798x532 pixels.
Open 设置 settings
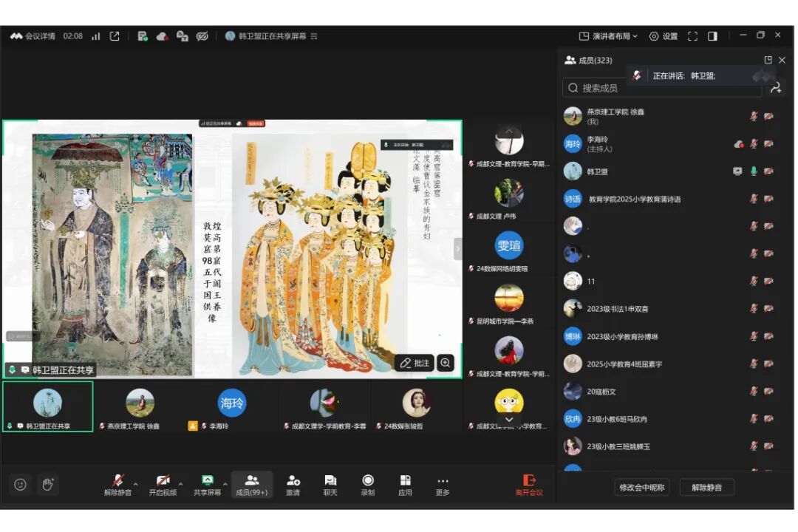pyautogui.click(x=663, y=36)
